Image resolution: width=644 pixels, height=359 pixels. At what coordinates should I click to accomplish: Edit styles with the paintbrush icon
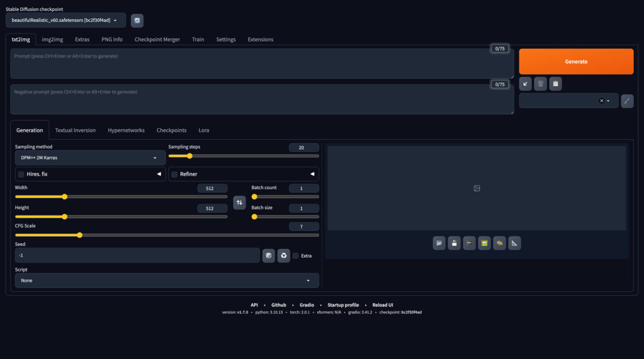(x=627, y=101)
